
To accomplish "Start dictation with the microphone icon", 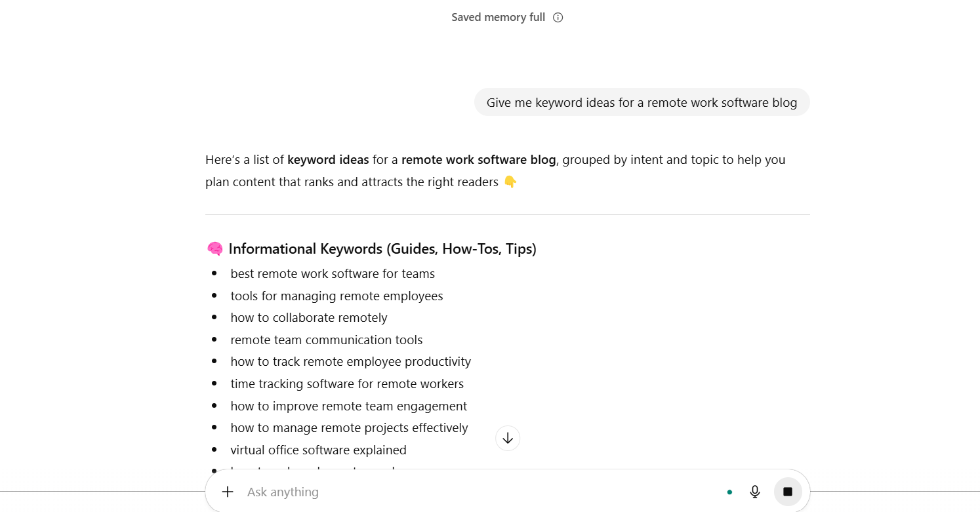I will pos(754,491).
